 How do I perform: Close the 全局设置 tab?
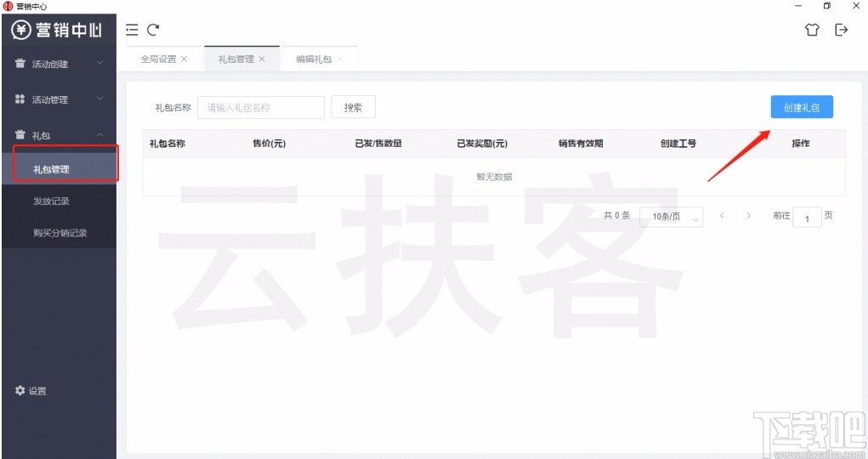point(184,59)
